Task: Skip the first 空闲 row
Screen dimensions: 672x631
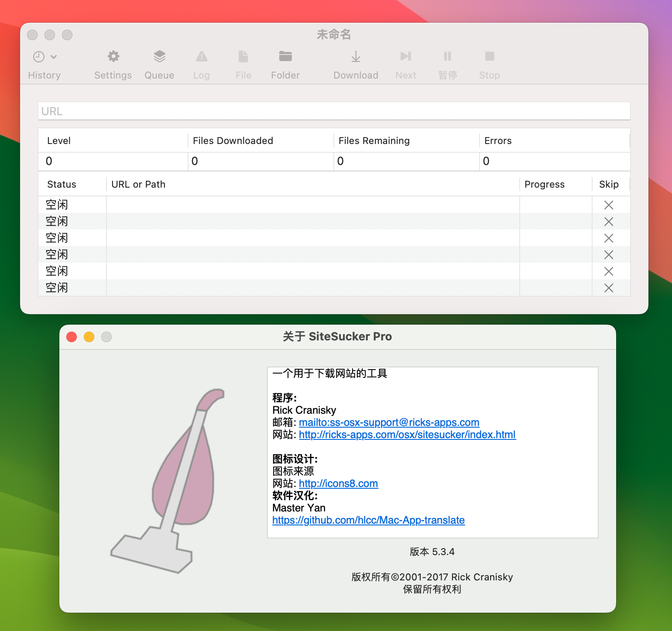Action: (x=609, y=205)
